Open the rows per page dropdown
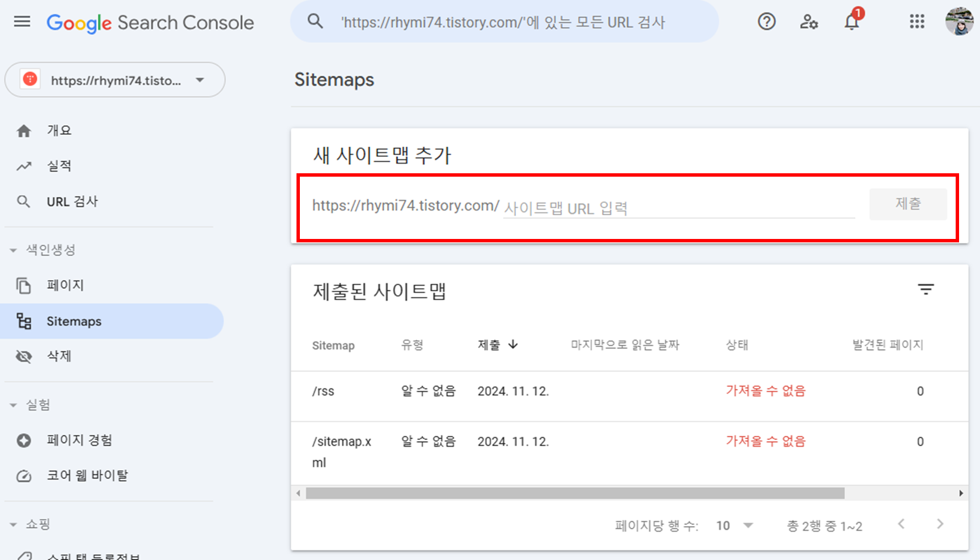This screenshot has height=560, width=980. point(734,525)
